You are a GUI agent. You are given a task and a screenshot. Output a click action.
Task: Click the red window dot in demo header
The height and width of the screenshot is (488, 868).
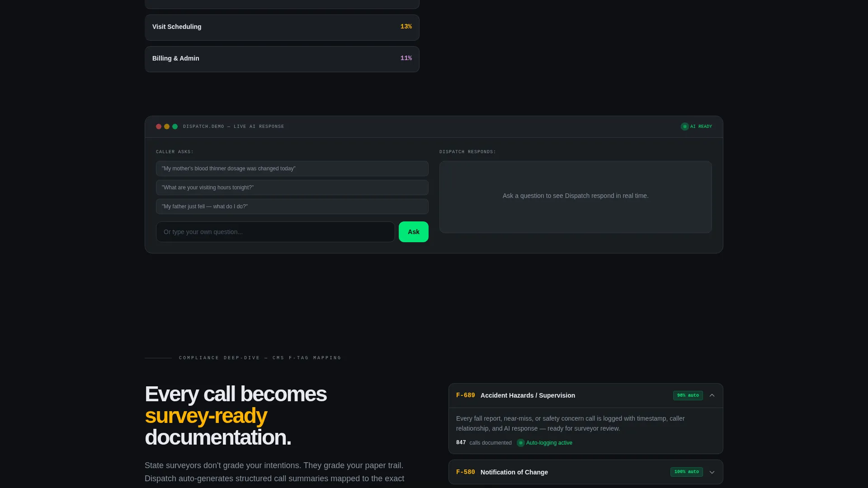click(159, 127)
